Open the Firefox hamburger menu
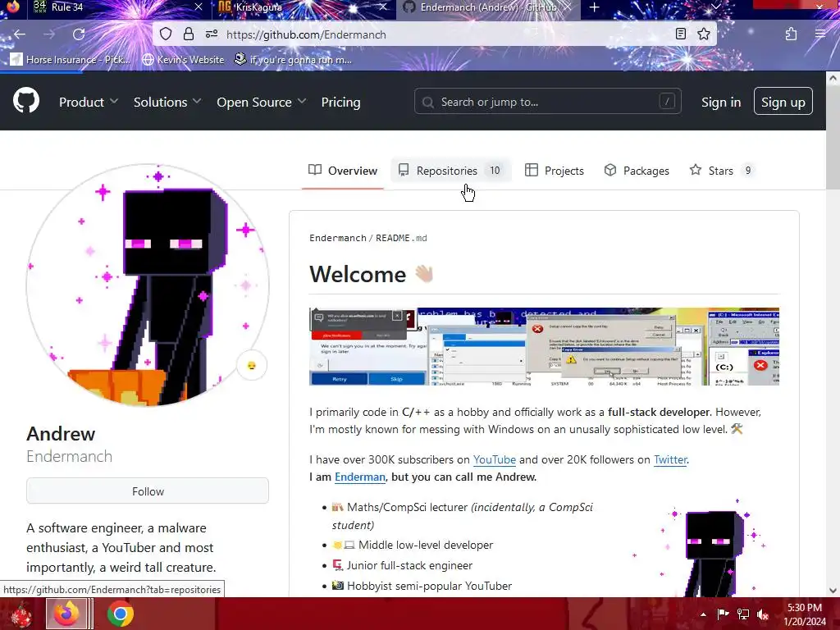 click(820, 34)
